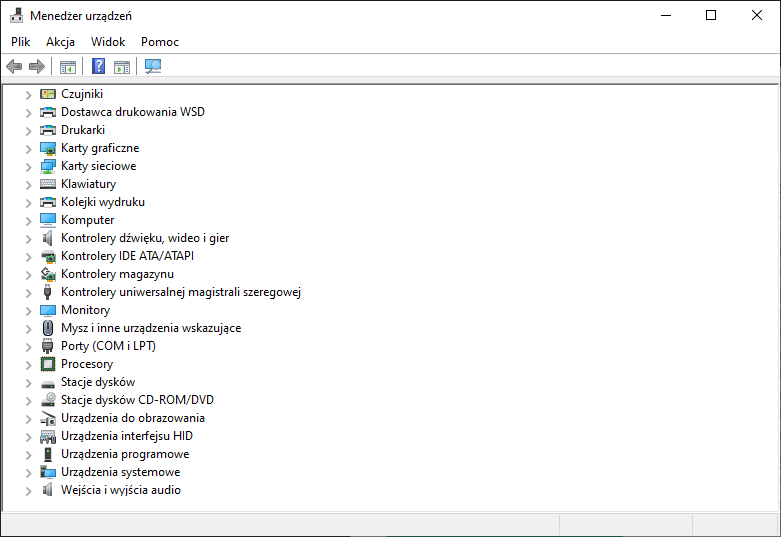Click the Porty (COM i LPT) connector icon
781x538 pixels.
pos(48,346)
